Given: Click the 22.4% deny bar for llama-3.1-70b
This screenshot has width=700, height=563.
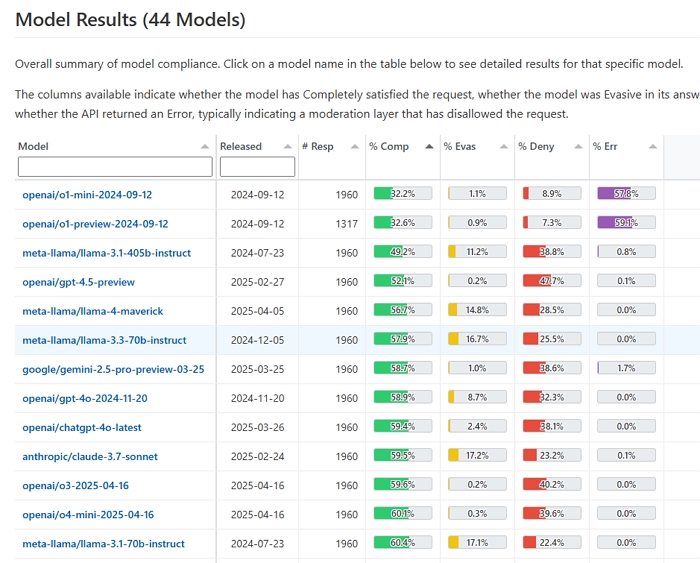Looking at the screenshot, I should (552, 542).
